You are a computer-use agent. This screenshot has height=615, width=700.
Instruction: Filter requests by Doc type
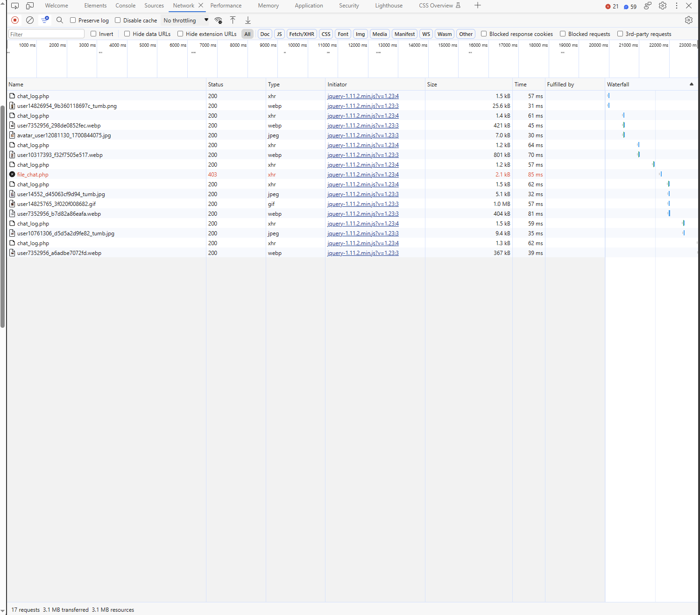click(x=265, y=34)
